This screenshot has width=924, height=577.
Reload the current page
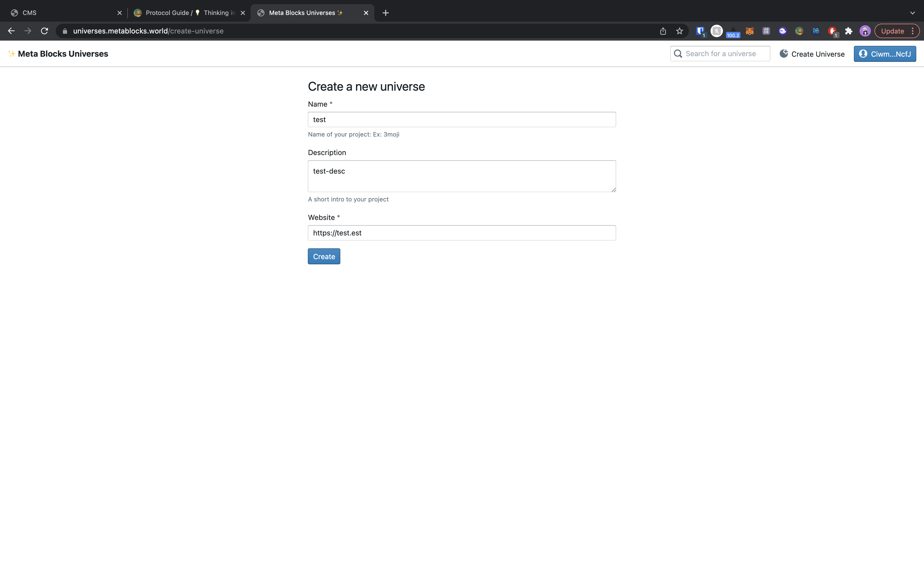[x=44, y=31]
